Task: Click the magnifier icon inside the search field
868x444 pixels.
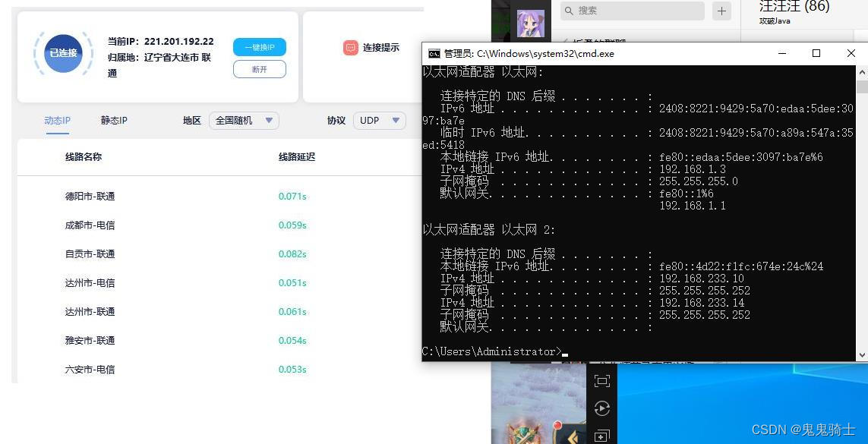Action: [570, 11]
